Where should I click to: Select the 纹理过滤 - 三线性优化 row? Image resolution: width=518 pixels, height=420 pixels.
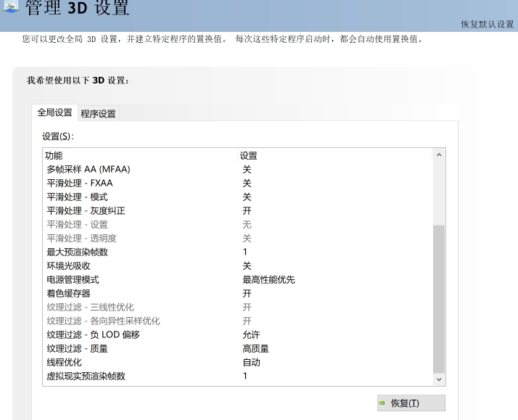(238, 308)
